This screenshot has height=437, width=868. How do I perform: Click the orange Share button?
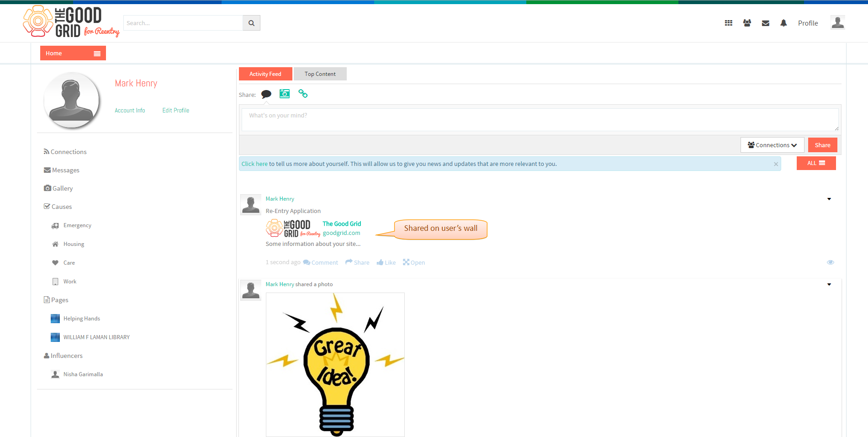tap(822, 145)
